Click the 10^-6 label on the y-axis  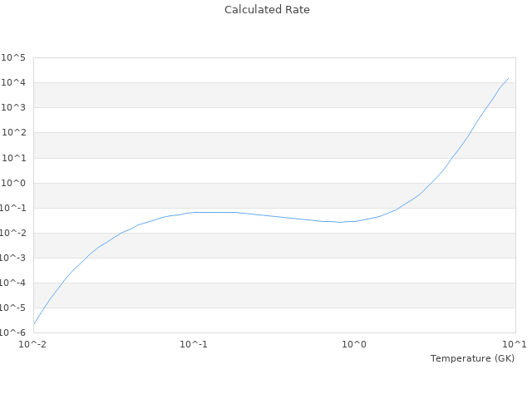(13, 332)
